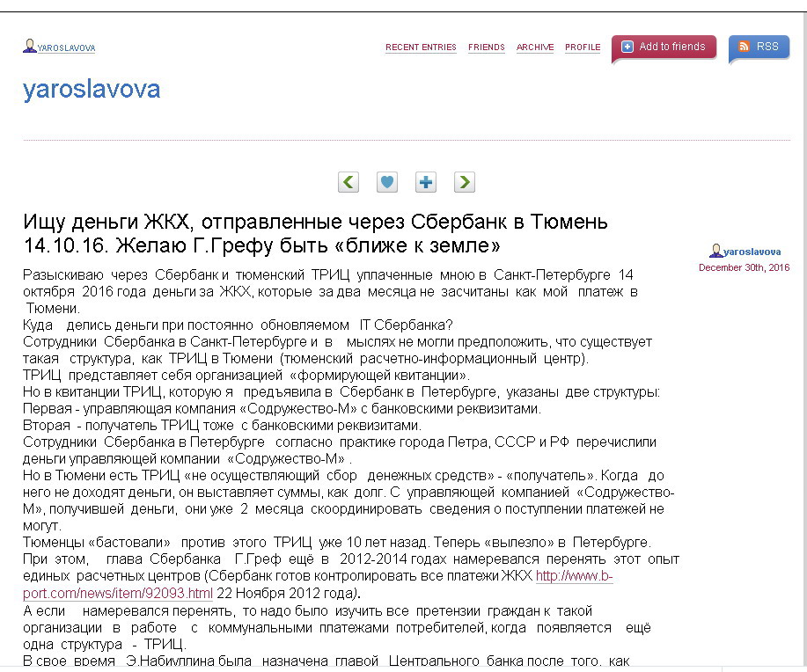Click the blue plus share icon
This screenshot has width=807, height=672.
tap(426, 182)
